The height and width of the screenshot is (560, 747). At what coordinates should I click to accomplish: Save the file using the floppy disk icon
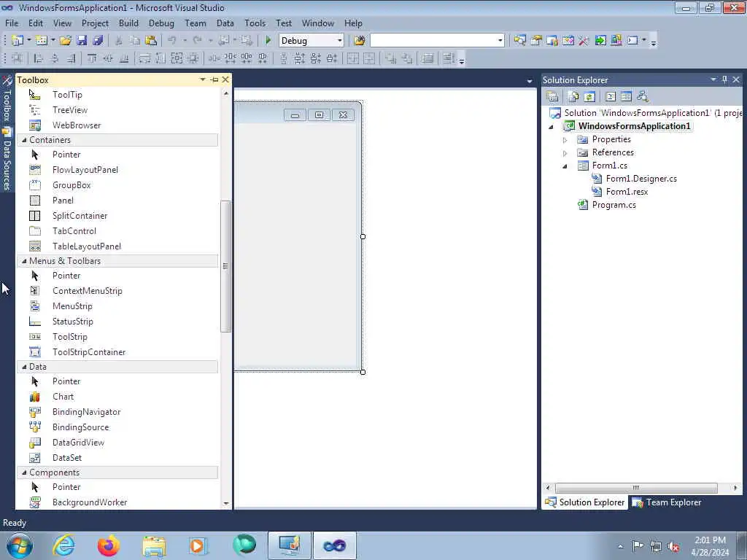(x=82, y=41)
